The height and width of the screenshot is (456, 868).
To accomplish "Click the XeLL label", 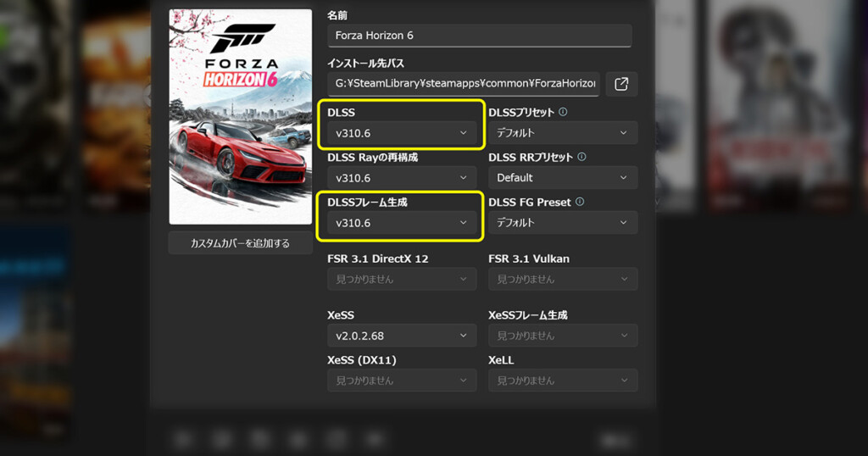I will pos(501,359).
